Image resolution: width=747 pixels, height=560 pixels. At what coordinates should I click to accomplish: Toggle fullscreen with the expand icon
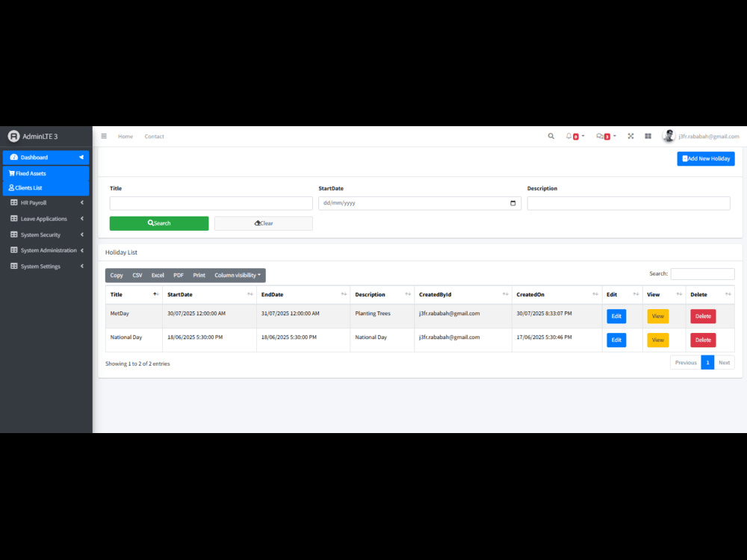630,136
